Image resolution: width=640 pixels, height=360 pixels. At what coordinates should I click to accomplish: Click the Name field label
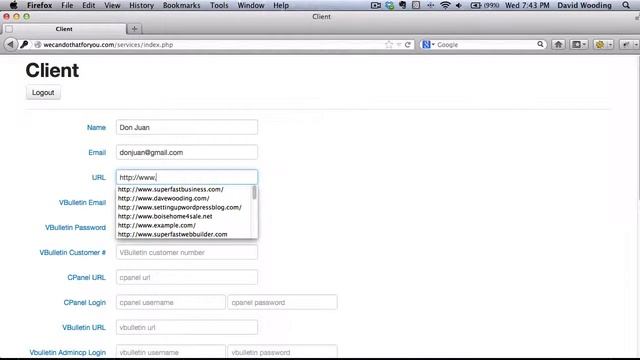96,128
